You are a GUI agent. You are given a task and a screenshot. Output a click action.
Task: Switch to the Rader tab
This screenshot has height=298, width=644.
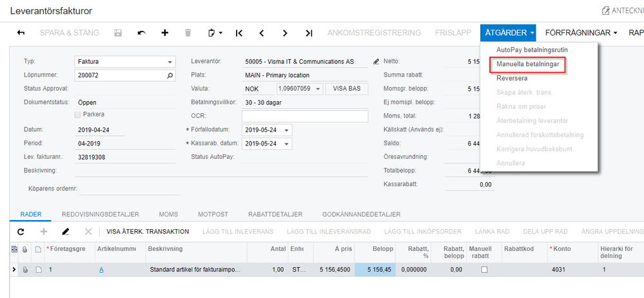coord(30,214)
